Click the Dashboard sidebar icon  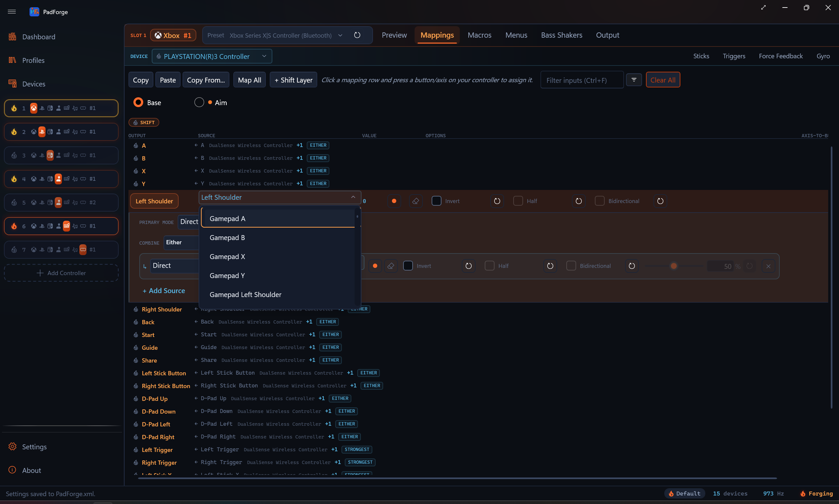tap(12, 37)
